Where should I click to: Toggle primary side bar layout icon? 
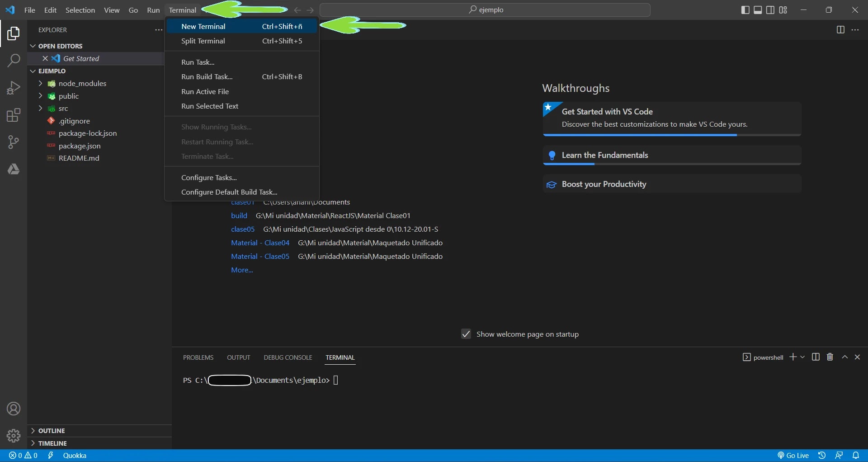(x=745, y=10)
